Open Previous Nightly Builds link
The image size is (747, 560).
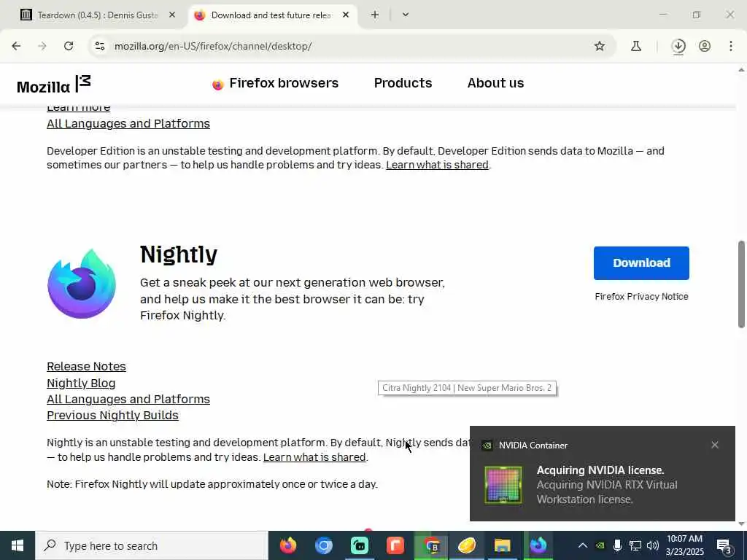(112, 416)
